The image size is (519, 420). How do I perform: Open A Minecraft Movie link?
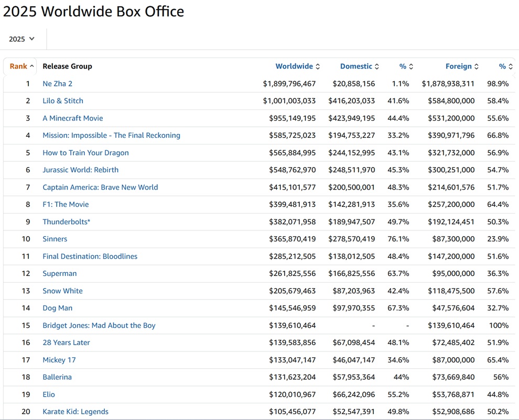(x=73, y=118)
